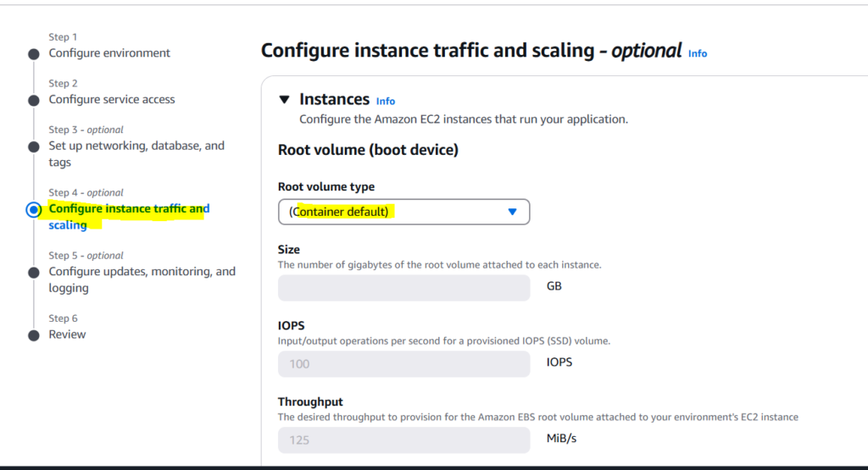Collapse the Instances section triangle

tap(285, 100)
